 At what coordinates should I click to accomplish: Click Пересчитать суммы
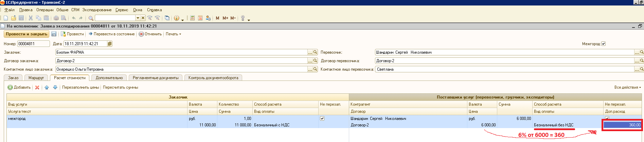pyautogui.click(x=120, y=88)
